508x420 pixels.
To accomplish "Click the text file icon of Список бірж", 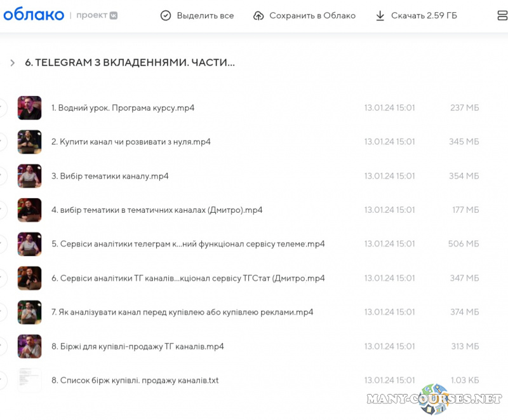I will pyautogui.click(x=29, y=380).
